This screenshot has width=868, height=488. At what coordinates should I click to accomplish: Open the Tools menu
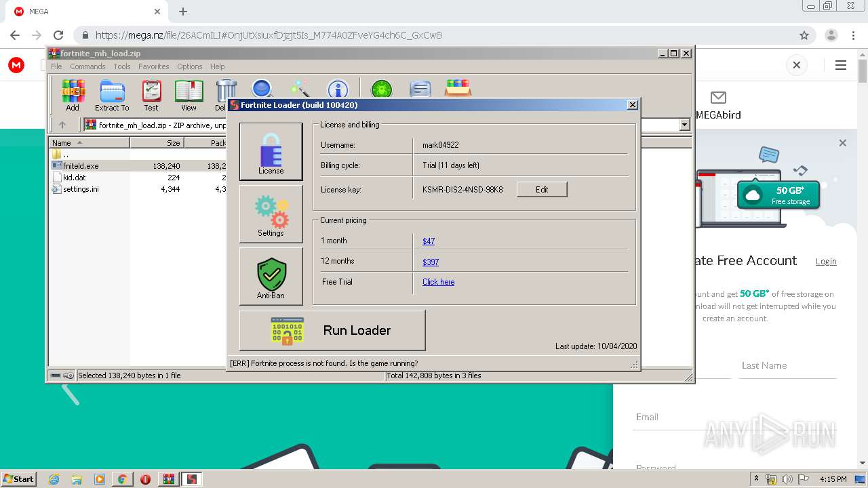[122, 66]
